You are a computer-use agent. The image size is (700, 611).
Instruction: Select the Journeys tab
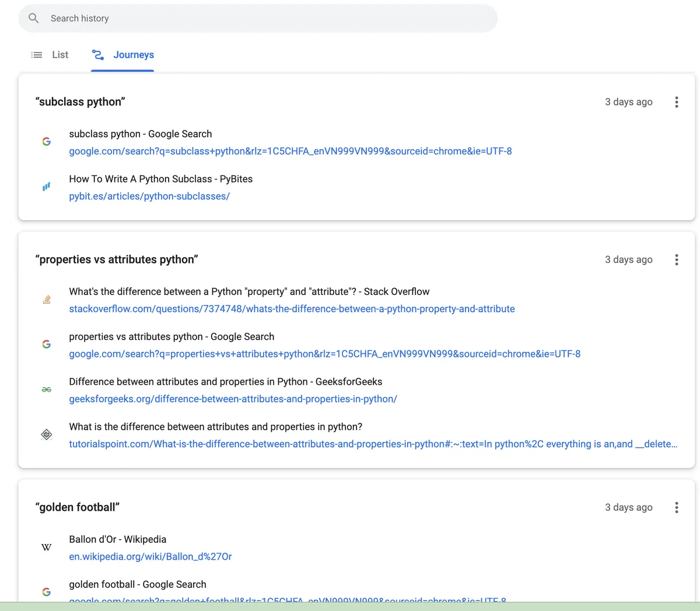tap(123, 55)
